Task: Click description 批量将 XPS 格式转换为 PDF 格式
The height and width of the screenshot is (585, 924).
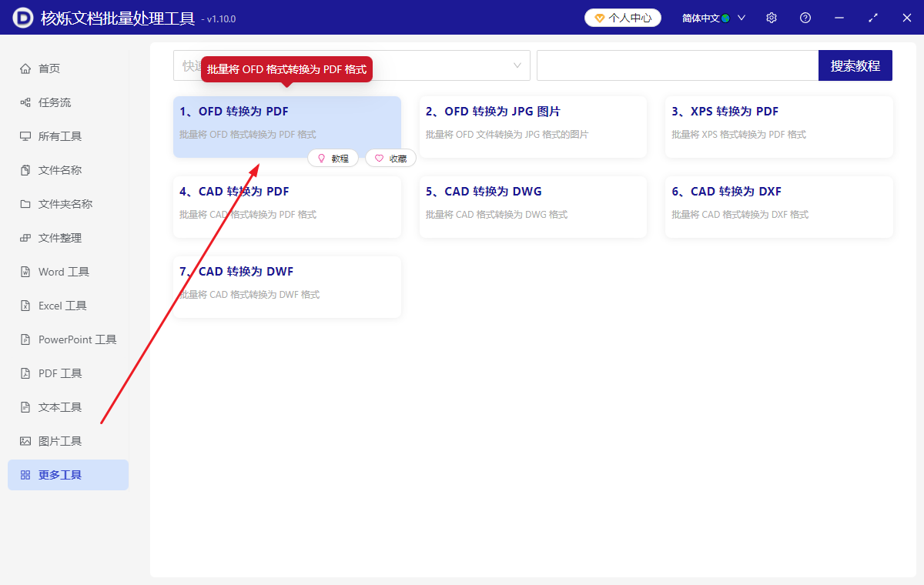Action: pos(738,135)
